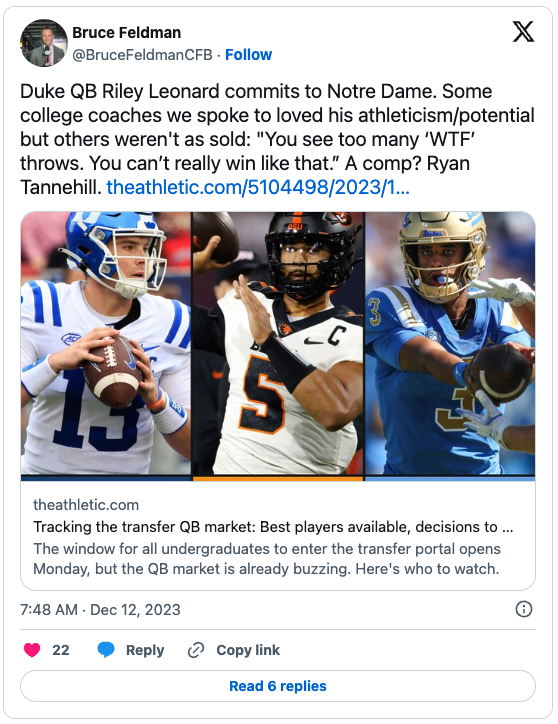Image resolution: width=558 pixels, height=724 pixels.
Task: Open 'Tracking the transfer QB market' headline
Action: point(273,527)
